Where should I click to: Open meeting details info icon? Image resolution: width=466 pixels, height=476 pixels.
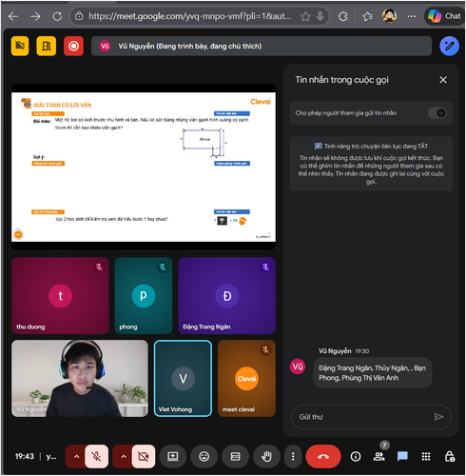coord(356,456)
